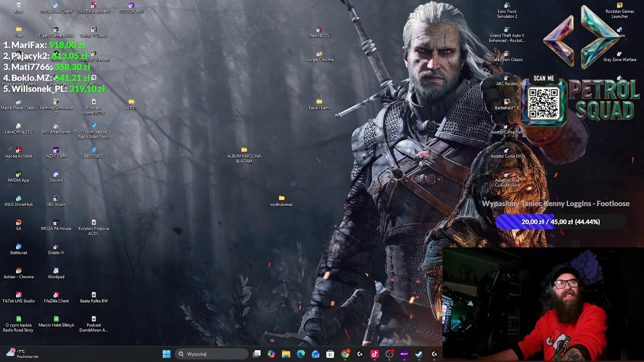This screenshot has width=644, height=362.
Task: Click the ARC Raiders desktop shortcut
Action: pos(507,80)
